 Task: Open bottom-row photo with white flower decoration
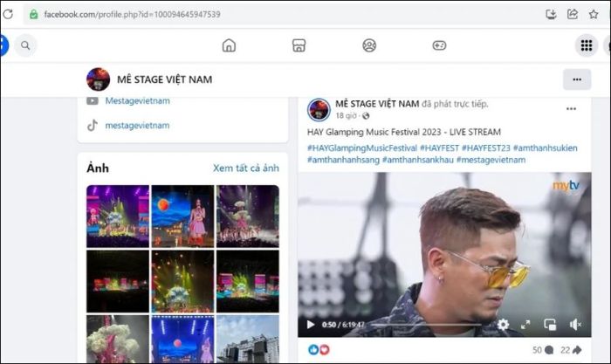pos(118,339)
